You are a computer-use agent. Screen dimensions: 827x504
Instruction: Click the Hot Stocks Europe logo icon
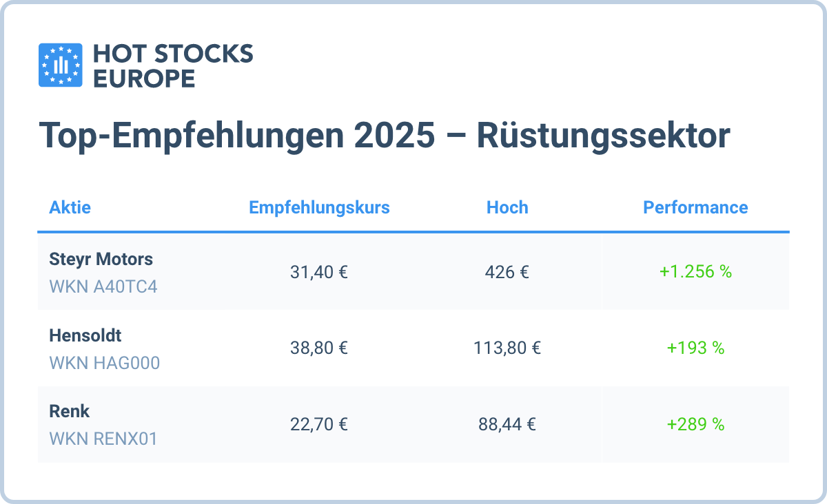click(x=60, y=65)
